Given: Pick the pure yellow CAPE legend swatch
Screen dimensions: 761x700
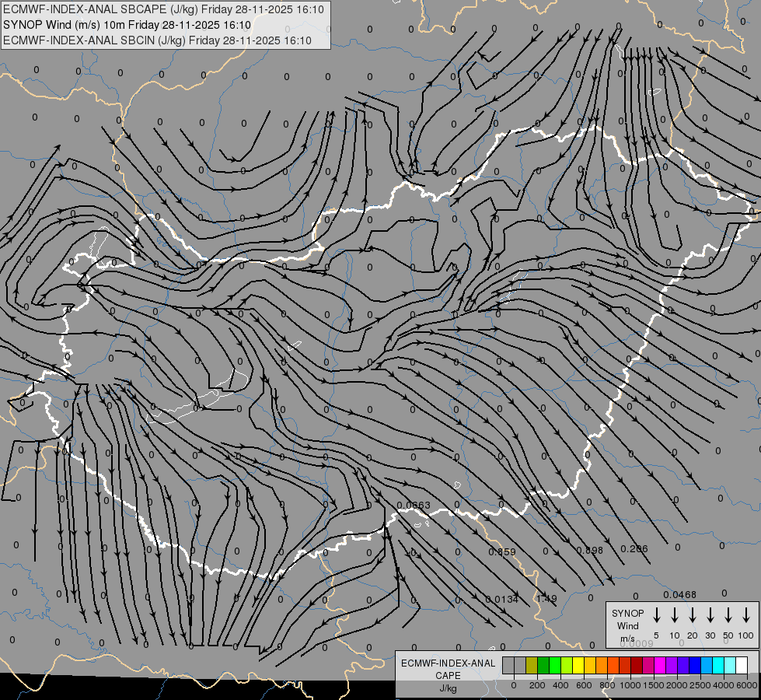Looking at the screenshot, I should coord(578,665).
